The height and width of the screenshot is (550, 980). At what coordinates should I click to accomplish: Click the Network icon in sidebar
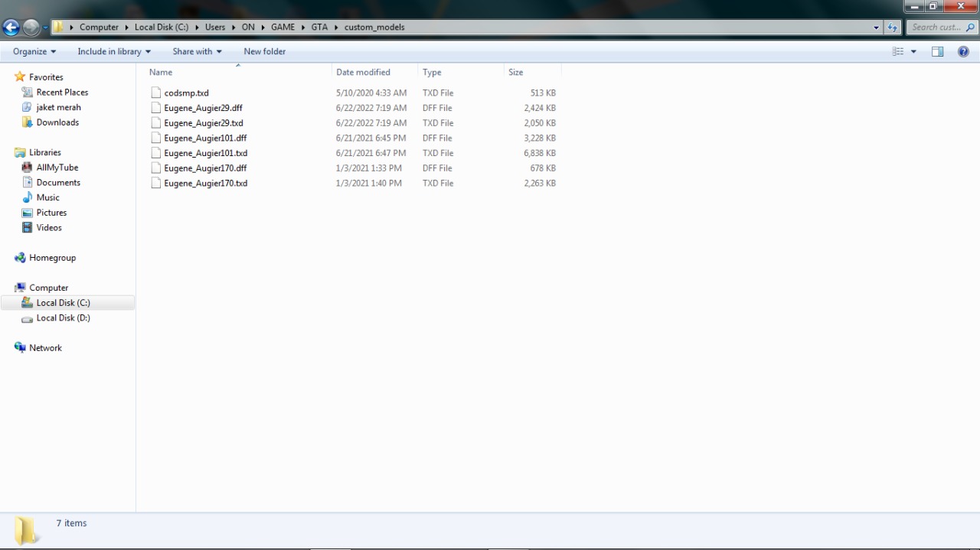coord(20,347)
